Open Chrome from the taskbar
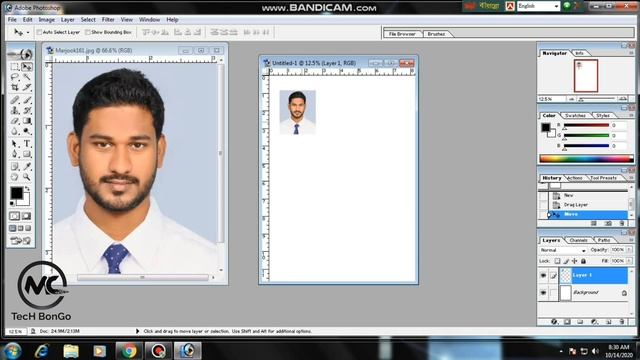The width and height of the screenshot is (640, 360). click(x=129, y=351)
